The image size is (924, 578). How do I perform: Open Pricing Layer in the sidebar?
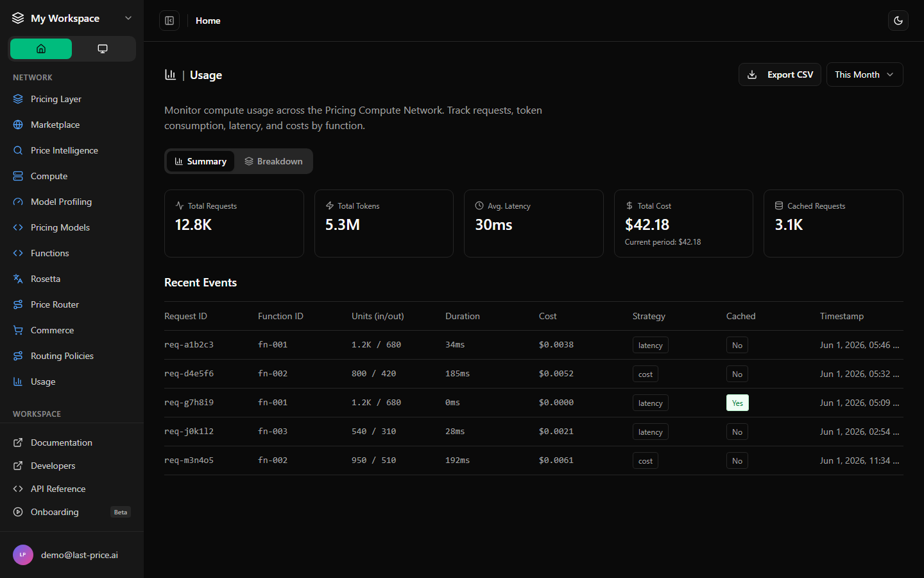click(x=72, y=99)
